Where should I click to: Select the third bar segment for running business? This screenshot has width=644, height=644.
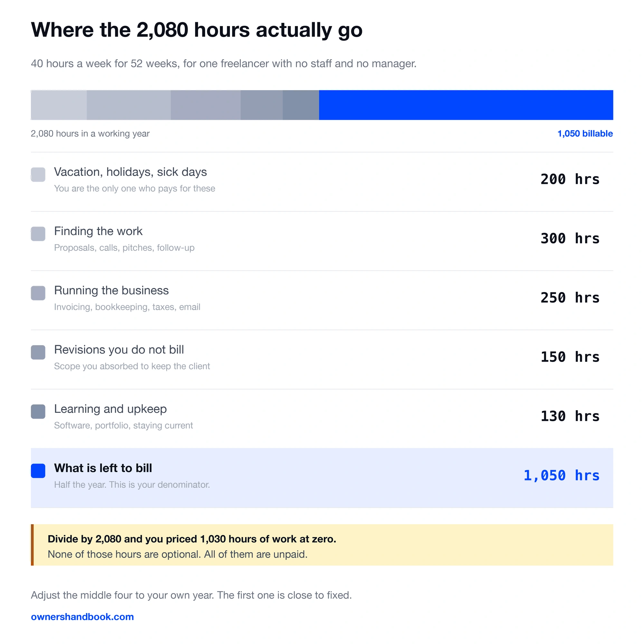pos(206,105)
